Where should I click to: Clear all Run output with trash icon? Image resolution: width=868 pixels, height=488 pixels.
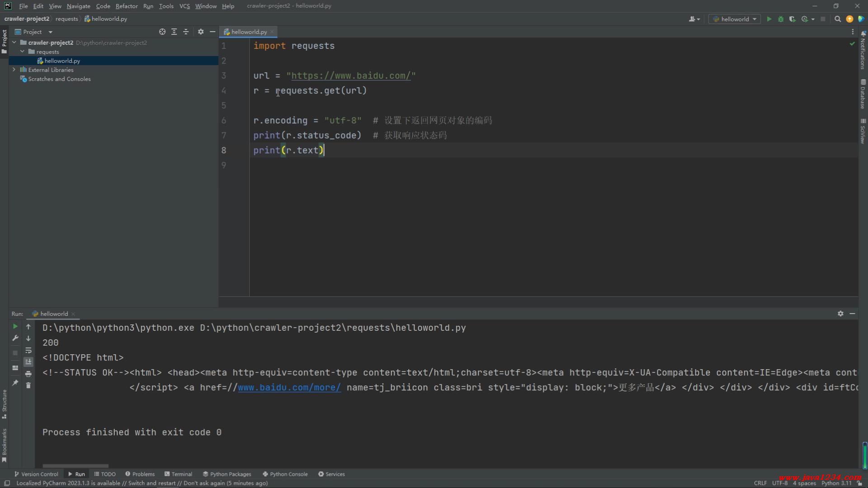(x=28, y=385)
